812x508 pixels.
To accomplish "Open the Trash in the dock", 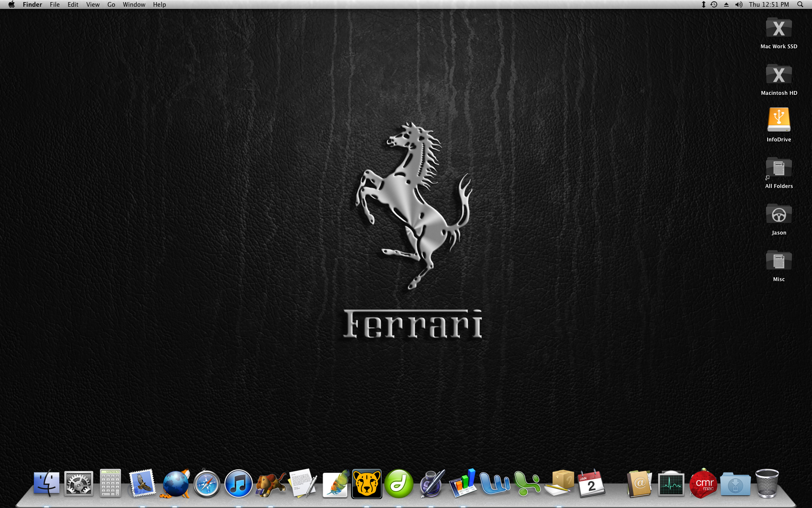I will [767, 483].
